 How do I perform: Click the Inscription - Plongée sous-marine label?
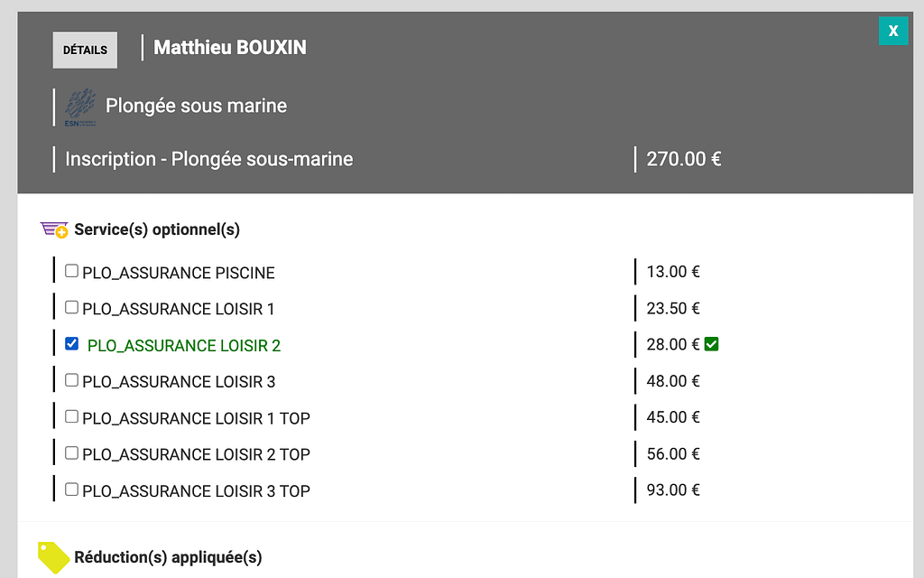[208, 160]
